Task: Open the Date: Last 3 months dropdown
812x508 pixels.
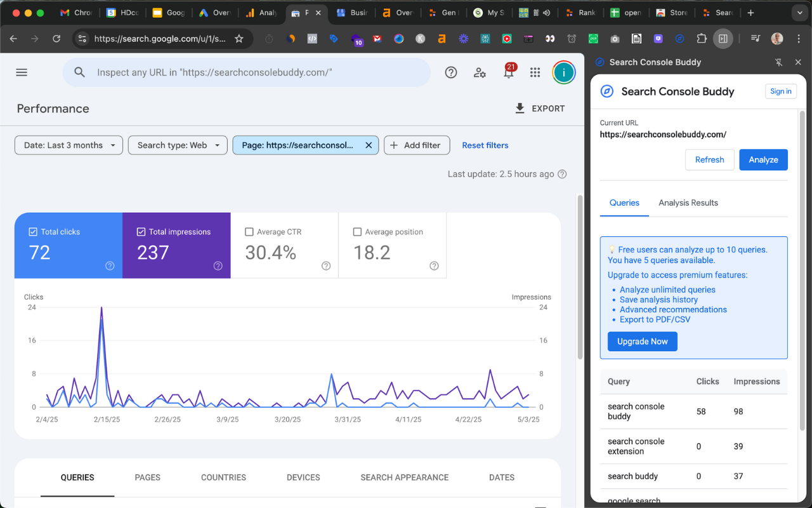Action: click(x=68, y=145)
